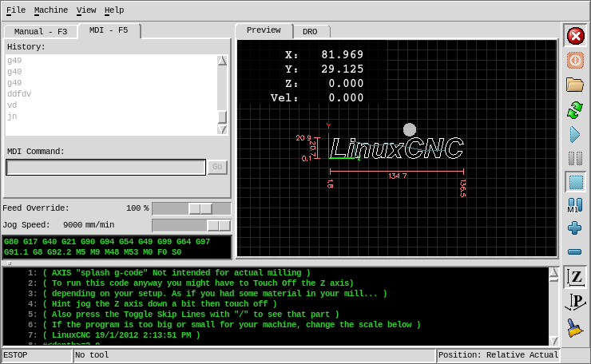Click the Go button

[x=217, y=167]
